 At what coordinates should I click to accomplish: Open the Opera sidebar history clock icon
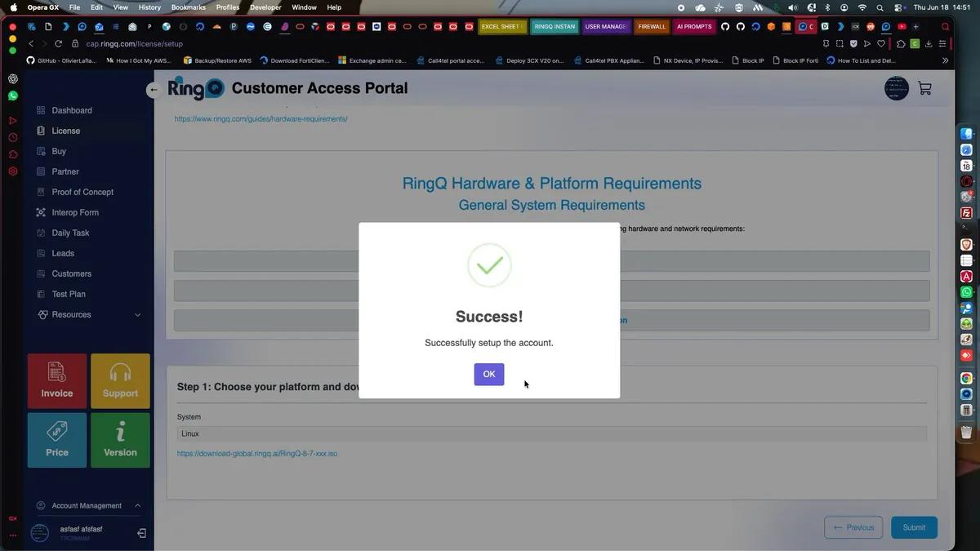pyautogui.click(x=13, y=138)
